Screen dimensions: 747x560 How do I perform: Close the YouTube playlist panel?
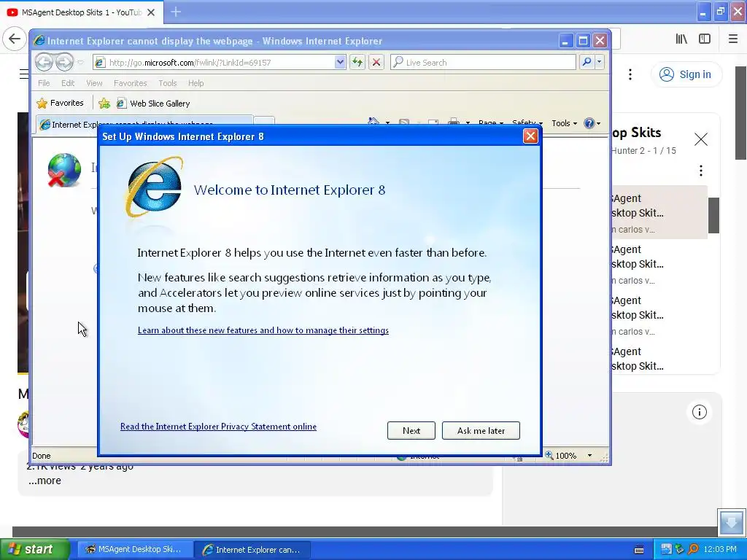tap(701, 139)
